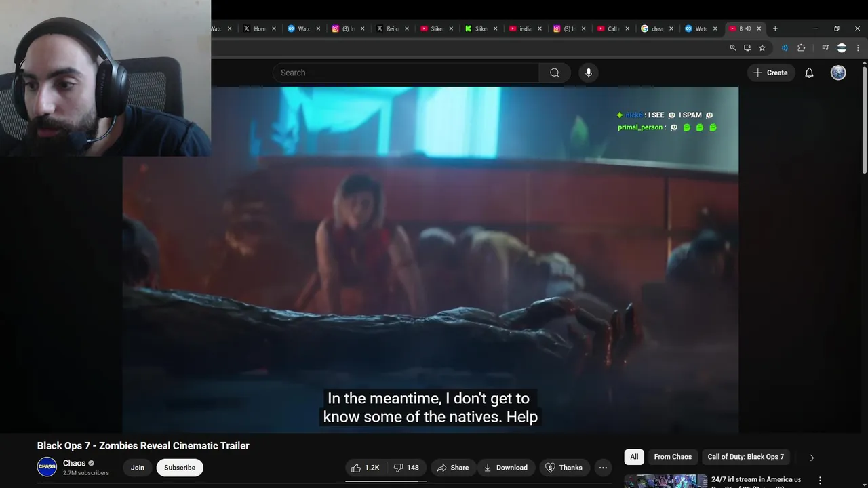Image resolution: width=868 pixels, height=488 pixels.
Task: Select Call of Duty: Black Ops 7 chip
Action: tap(745, 457)
